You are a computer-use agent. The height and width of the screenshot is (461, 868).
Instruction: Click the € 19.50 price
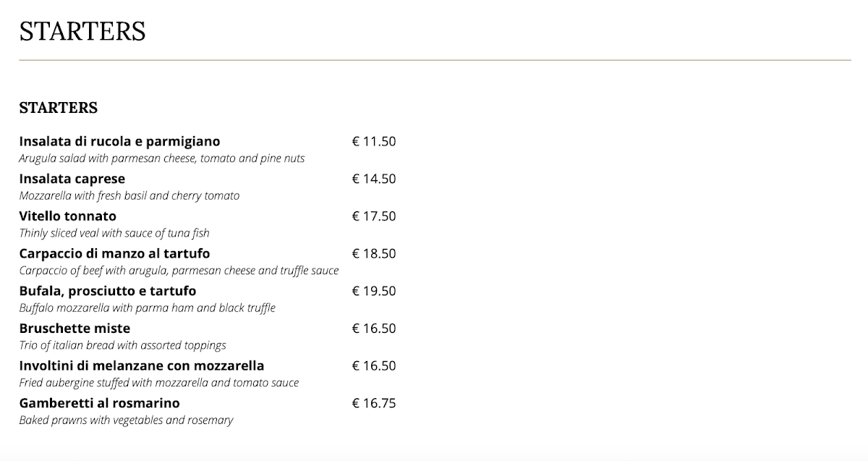[x=374, y=291]
